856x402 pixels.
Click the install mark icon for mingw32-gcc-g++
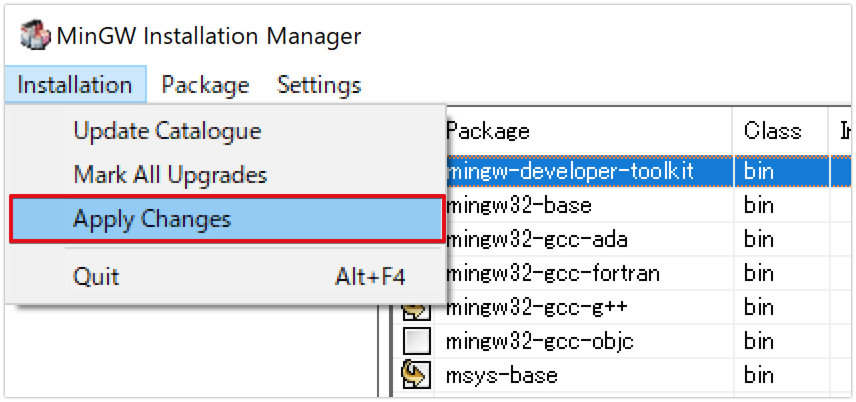point(416,307)
